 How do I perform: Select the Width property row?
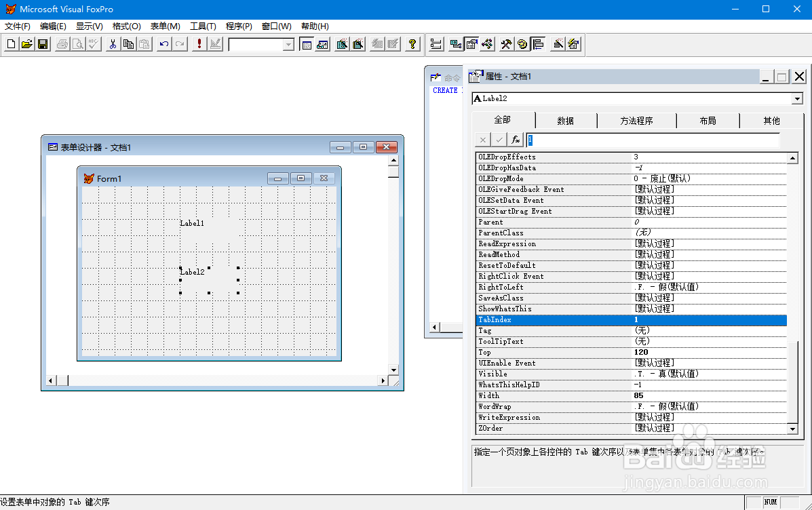[632, 395]
